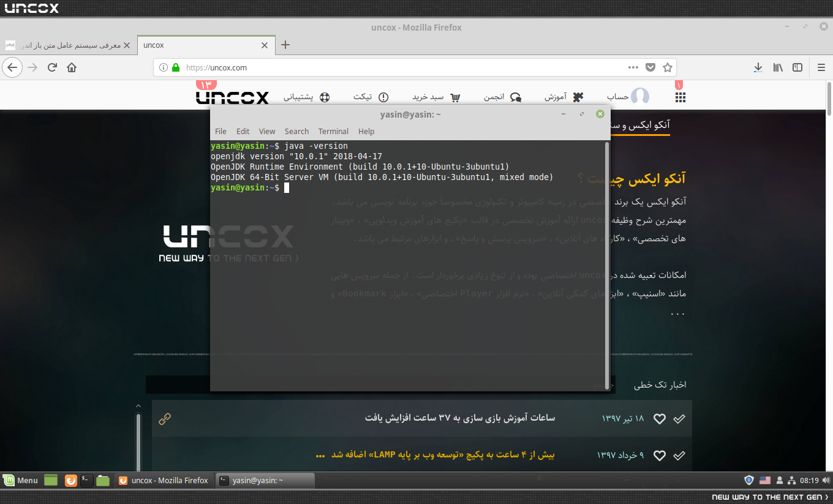Open the terminal Search menu
The width and height of the screenshot is (833, 504).
coord(296,131)
